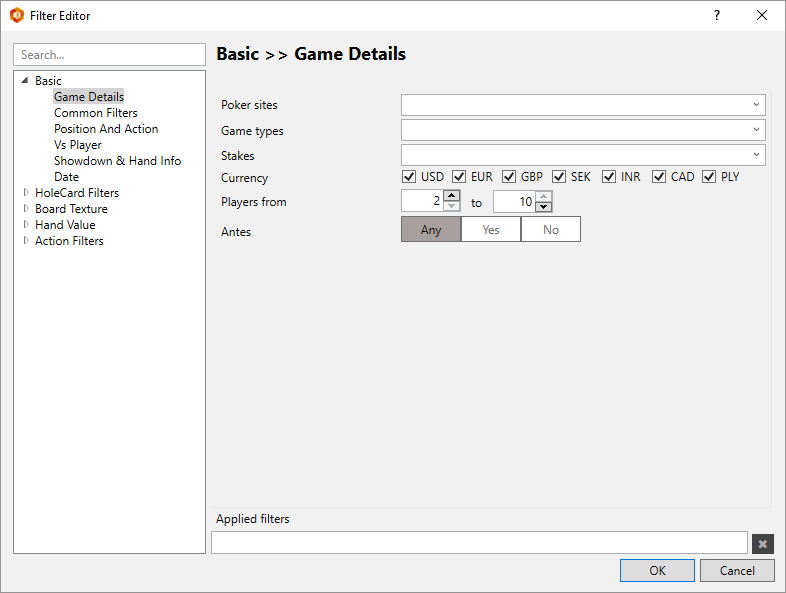Expand the Action Filters node
This screenshot has width=786, height=593.
pyautogui.click(x=26, y=240)
